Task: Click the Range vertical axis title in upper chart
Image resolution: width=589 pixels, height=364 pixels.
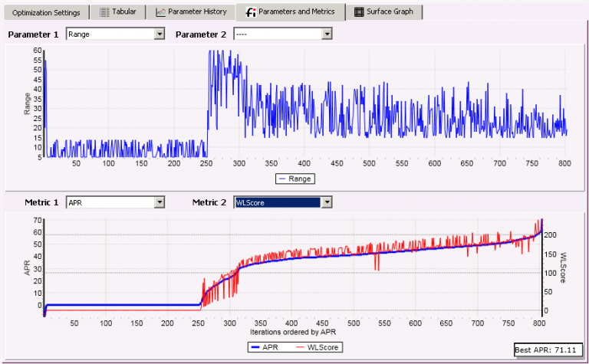Action: coord(28,104)
